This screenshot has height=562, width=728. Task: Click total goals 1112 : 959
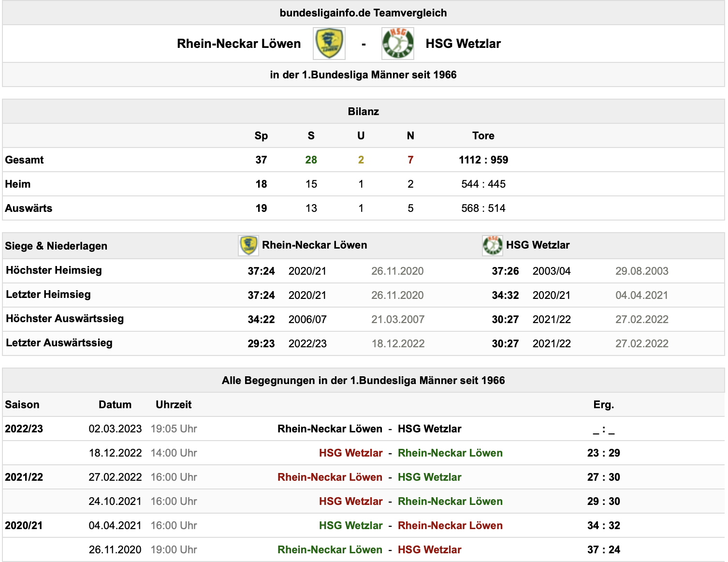click(x=483, y=160)
